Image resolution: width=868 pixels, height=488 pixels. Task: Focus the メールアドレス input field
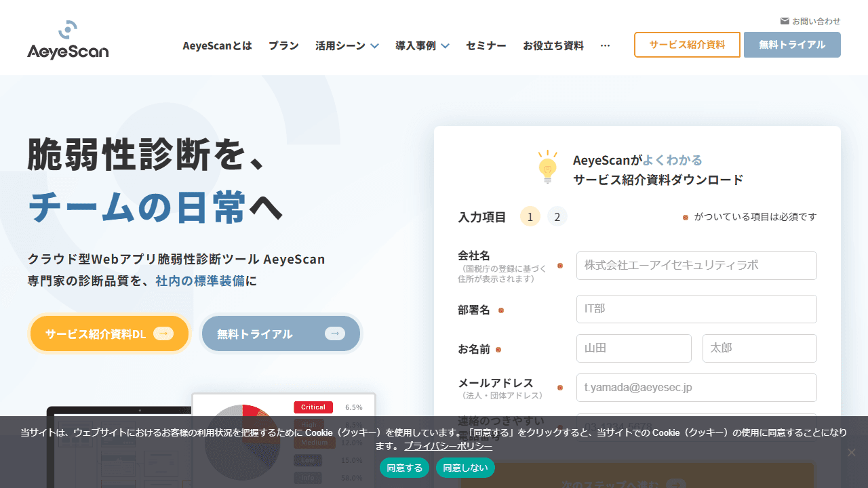point(696,388)
